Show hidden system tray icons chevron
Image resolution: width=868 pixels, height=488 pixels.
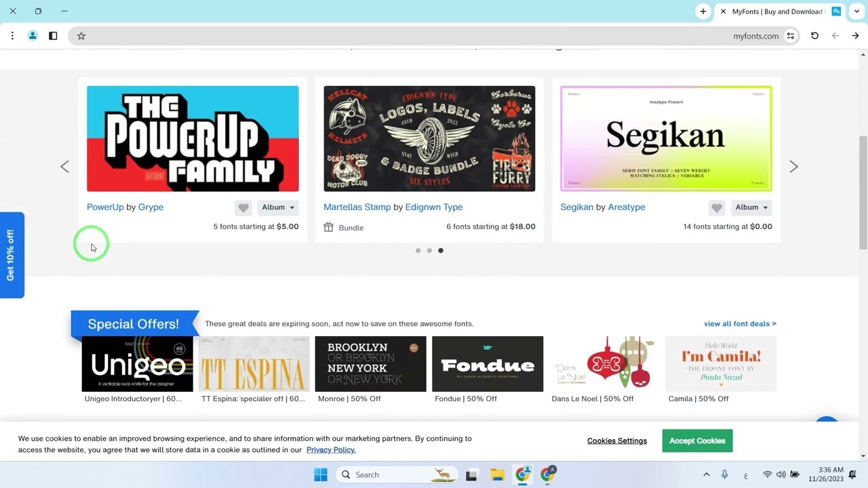pyautogui.click(x=706, y=475)
